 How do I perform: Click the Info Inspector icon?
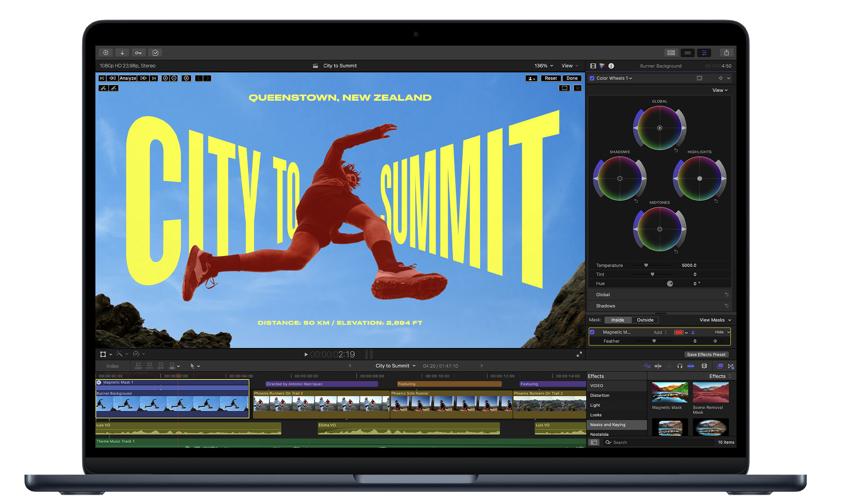611,66
